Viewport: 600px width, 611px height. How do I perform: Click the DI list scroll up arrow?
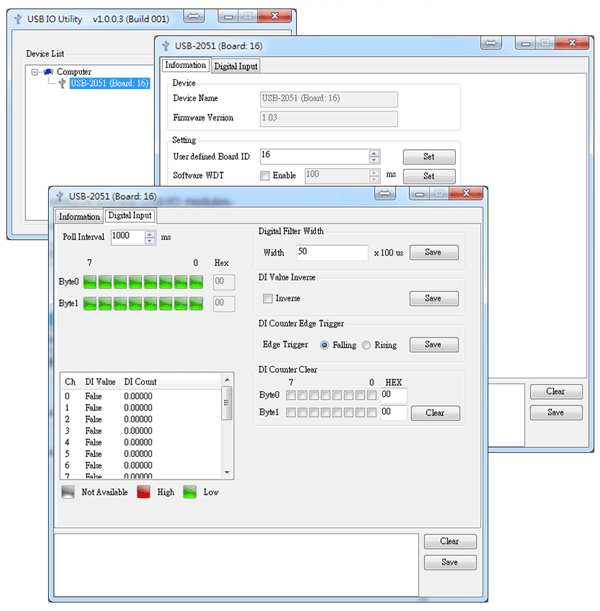click(x=227, y=380)
